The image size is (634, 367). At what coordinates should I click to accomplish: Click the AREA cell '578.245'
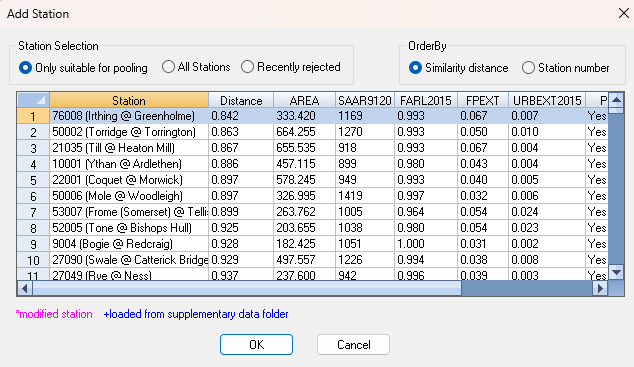pos(304,180)
